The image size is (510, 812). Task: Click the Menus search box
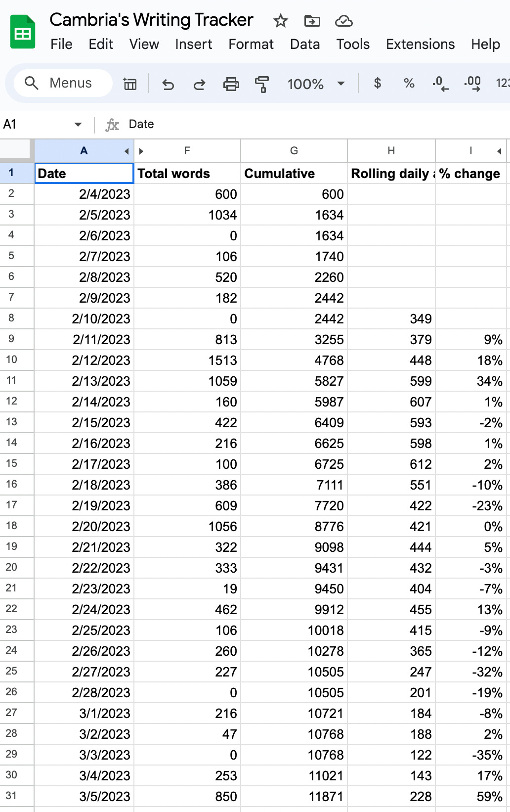point(63,83)
